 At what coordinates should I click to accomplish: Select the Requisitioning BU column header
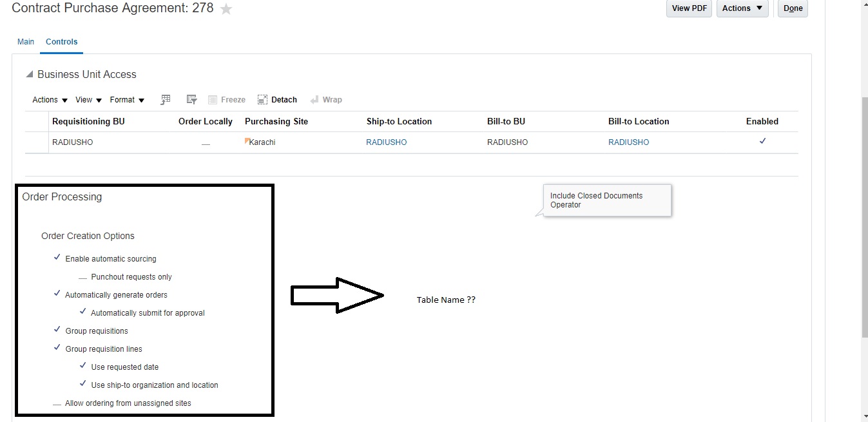tap(88, 121)
